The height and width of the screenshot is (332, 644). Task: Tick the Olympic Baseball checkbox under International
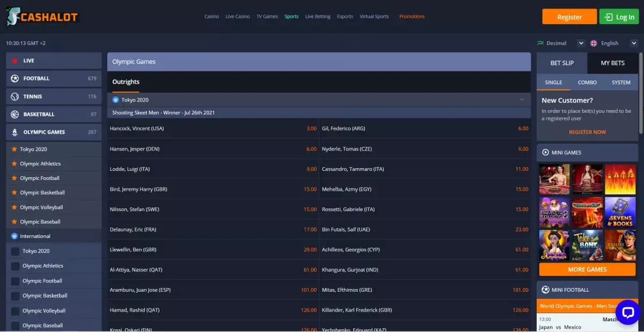coord(15,326)
